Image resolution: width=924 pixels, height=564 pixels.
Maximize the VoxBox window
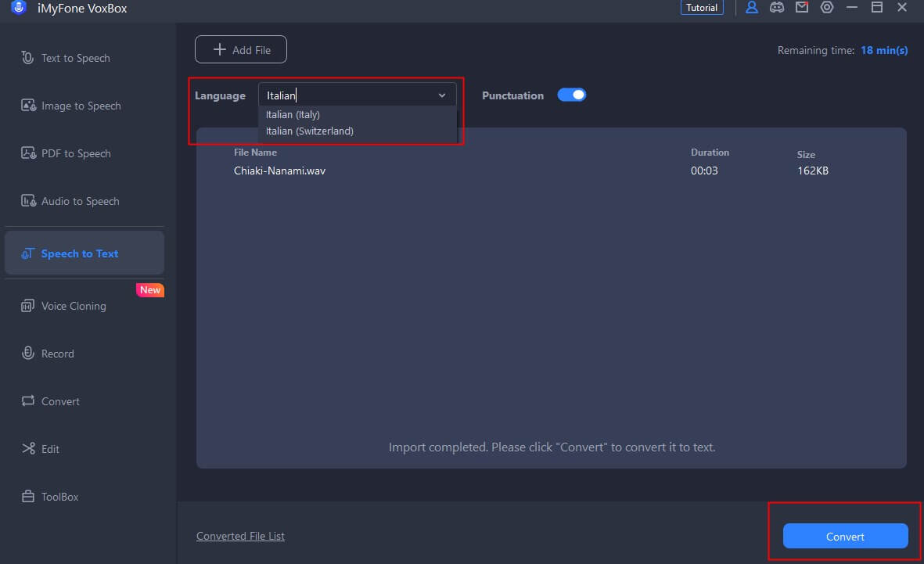(x=877, y=7)
